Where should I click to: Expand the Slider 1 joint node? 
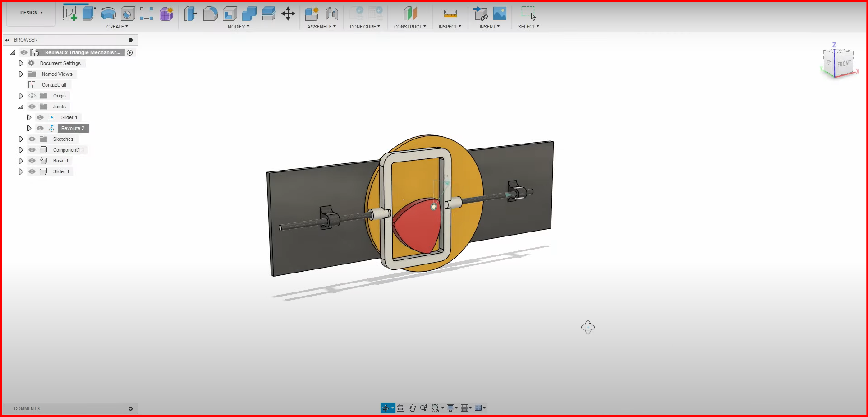tap(29, 117)
